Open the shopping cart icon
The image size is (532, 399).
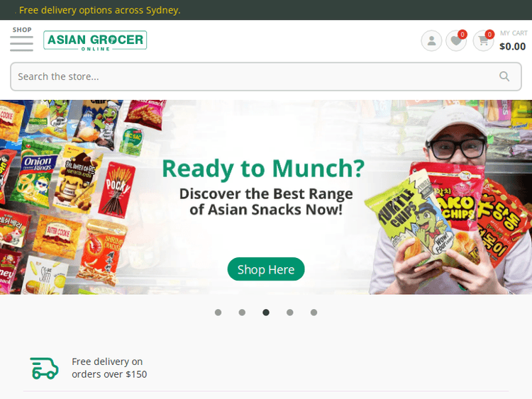(483, 41)
